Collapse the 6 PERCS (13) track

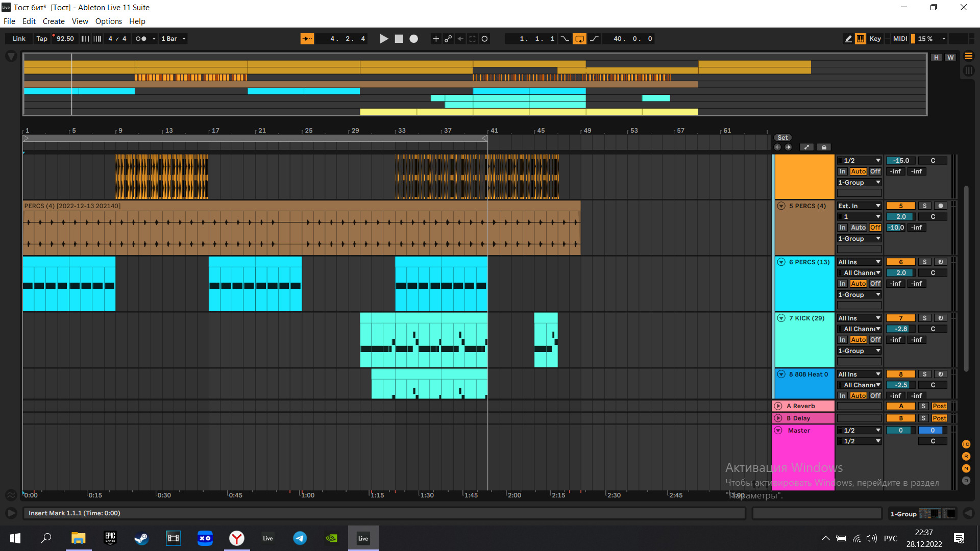781,262
